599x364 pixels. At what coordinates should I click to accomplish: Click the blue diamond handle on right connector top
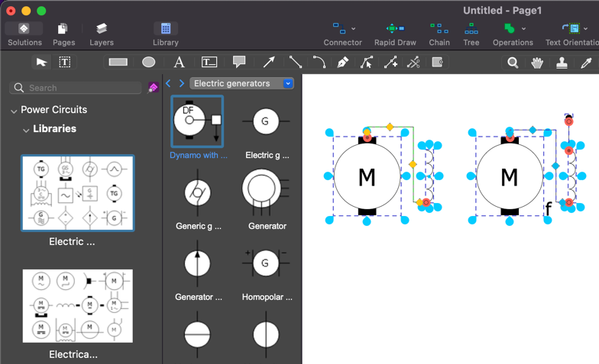point(533,130)
